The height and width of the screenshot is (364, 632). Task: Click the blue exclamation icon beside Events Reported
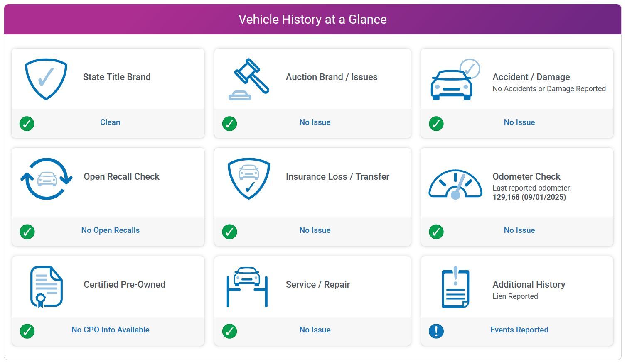pyautogui.click(x=436, y=331)
